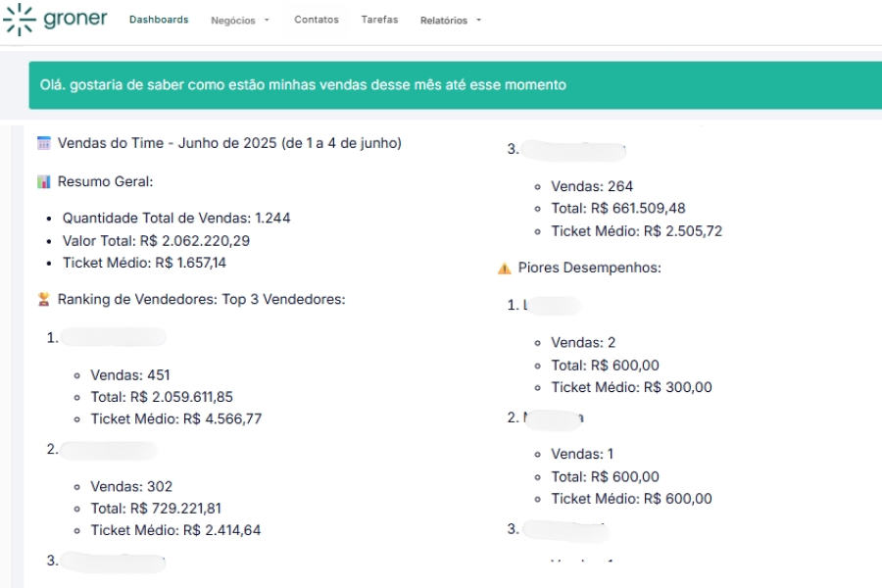
Task: Go to the Dashboards tab
Action: tap(159, 20)
